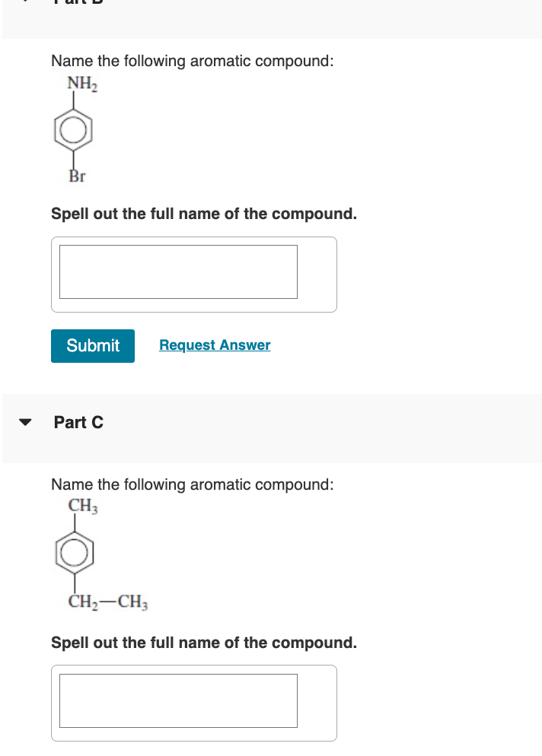Select the Part C question prompt text
The width and height of the screenshot is (542, 756).
pos(192,484)
